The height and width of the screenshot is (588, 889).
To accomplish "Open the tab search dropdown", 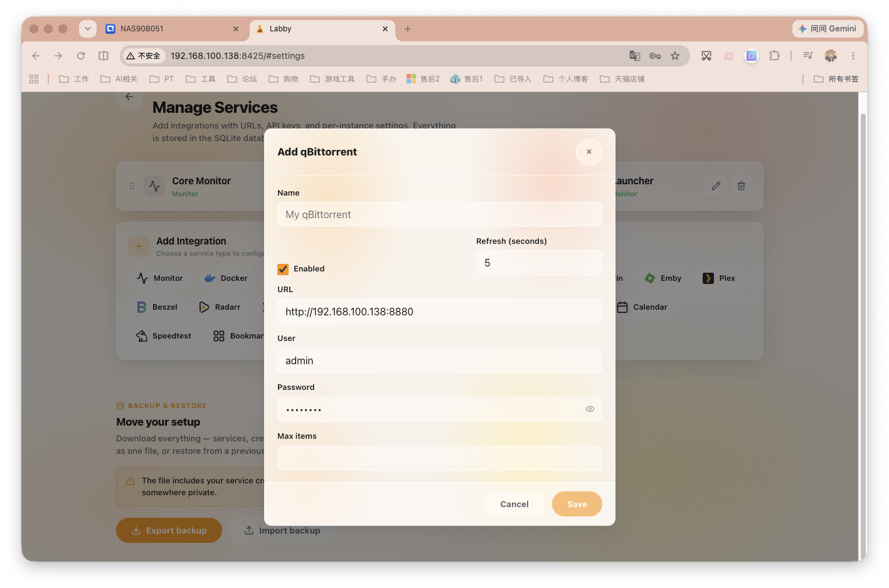I will [x=88, y=29].
